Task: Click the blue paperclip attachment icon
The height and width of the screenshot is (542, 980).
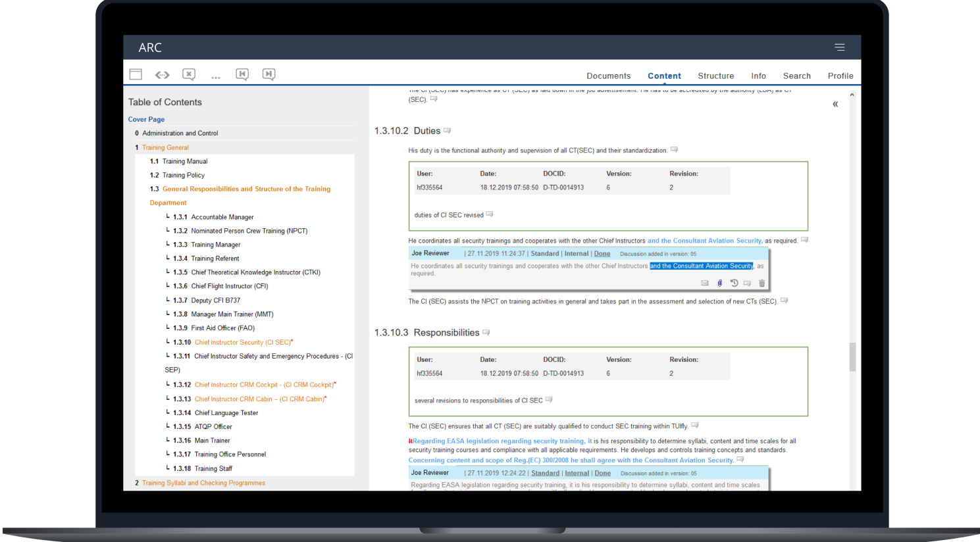Action: coord(719,283)
